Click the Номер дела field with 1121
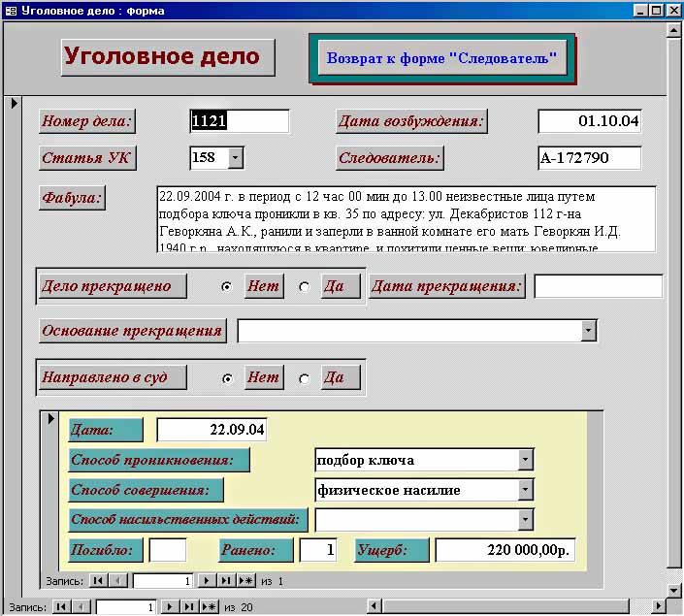This screenshot has height=616, width=684. (x=240, y=121)
